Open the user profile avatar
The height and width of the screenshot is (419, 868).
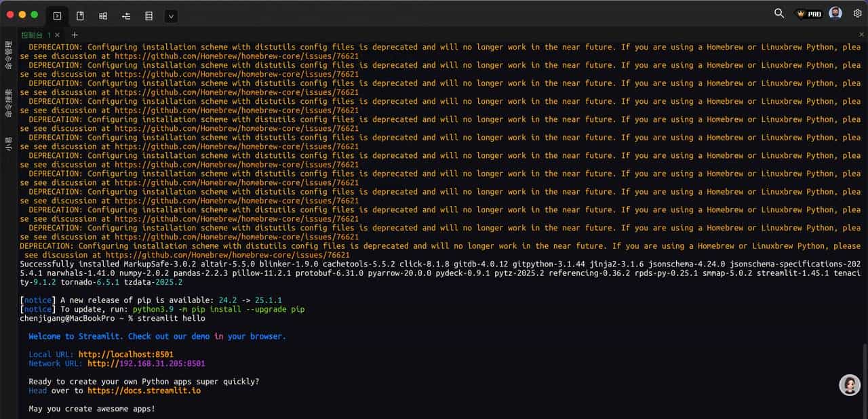(x=835, y=14)
